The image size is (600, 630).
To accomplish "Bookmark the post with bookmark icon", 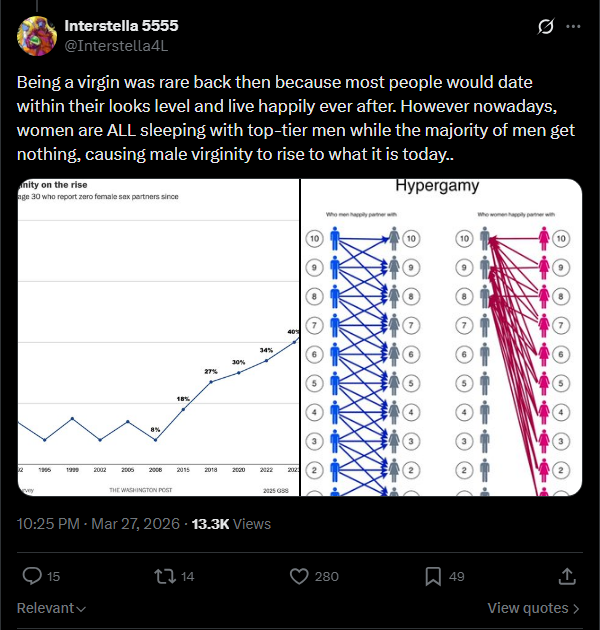I will tap(433, 576).
